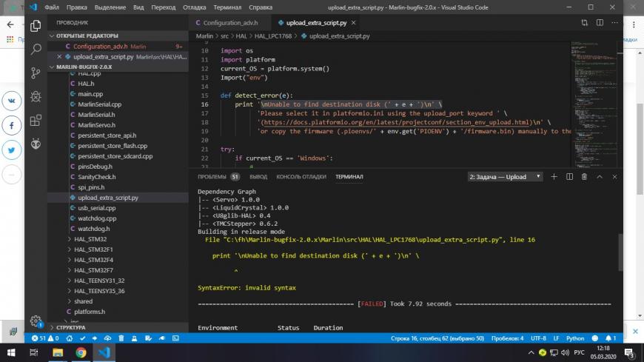The image size is (644, 362).
Task: Open the terminal selector '2: Задача — Upload'
Action: (x=505, y=177)
